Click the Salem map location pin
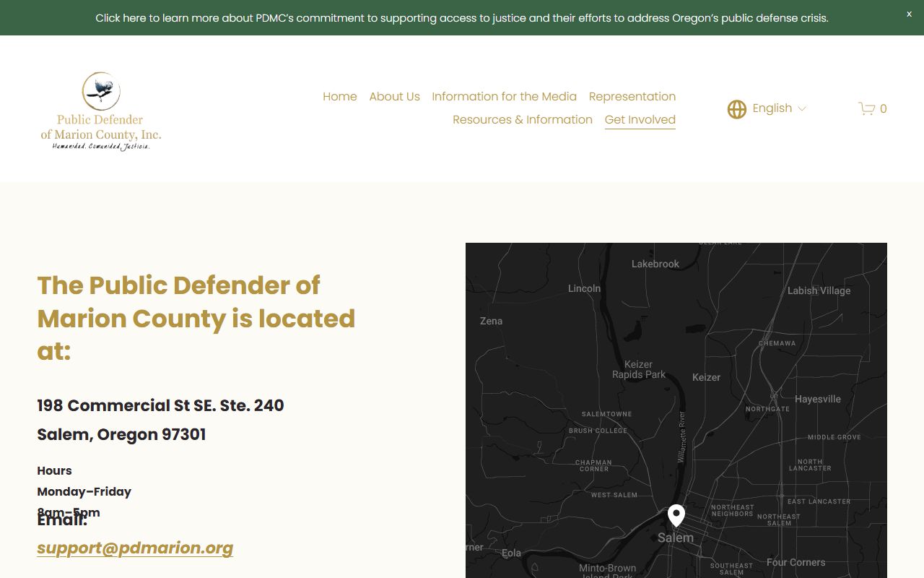 tap(676, 515)
